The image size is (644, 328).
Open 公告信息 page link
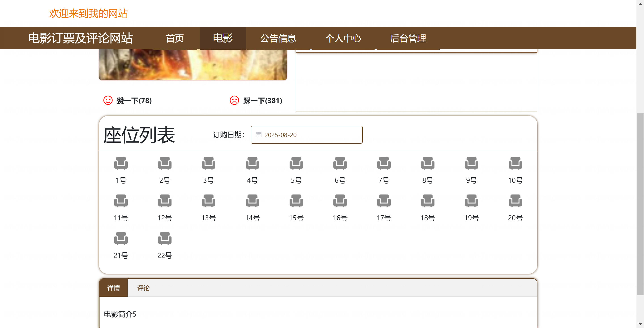click(278, 38)
